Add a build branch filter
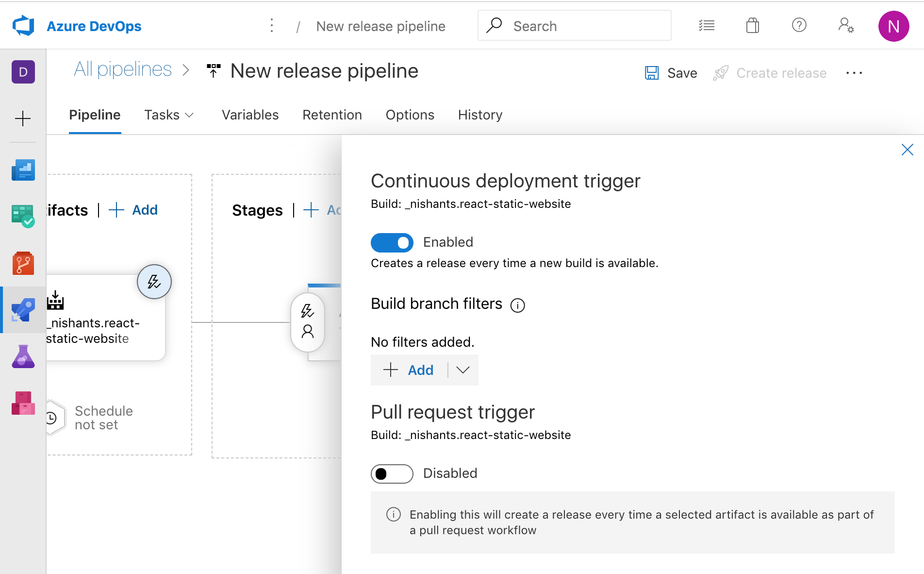This screenshot has width=924, height=574. tap(409, 370)
